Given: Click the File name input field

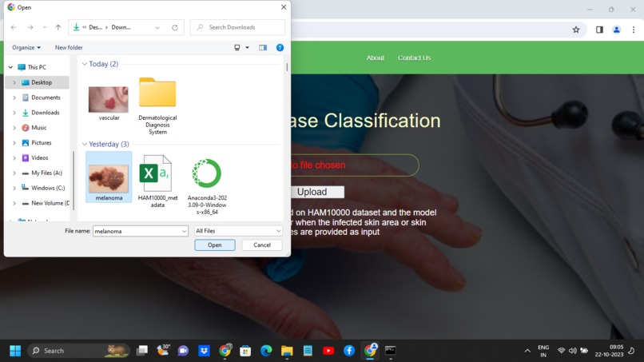Looking at the screenshot, I should click(137, 231).
